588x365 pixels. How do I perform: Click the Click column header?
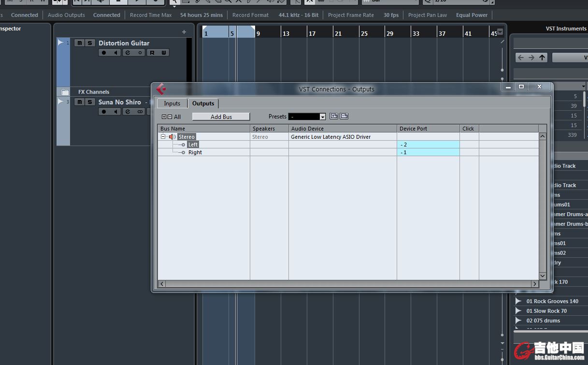click(x=469, y=129)
